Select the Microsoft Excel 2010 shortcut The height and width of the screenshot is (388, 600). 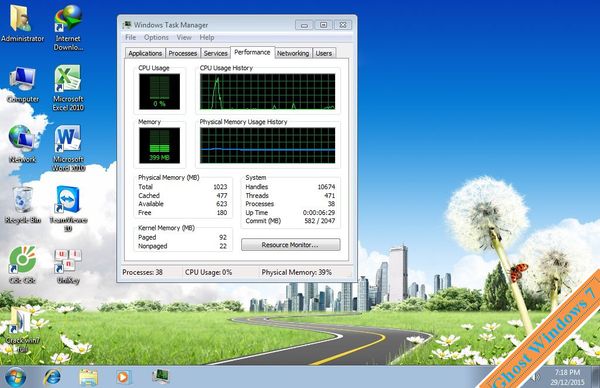68,88
